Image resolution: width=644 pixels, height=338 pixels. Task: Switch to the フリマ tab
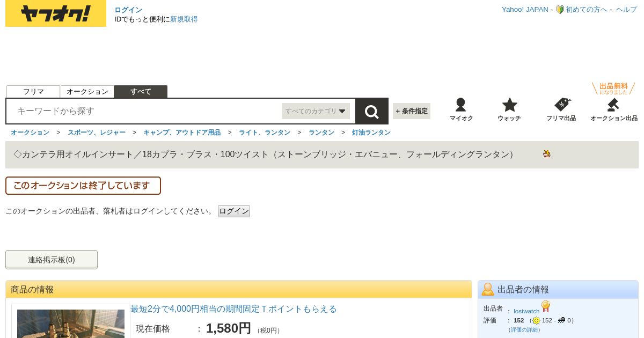pyautogui.click(x=33, y=92)
